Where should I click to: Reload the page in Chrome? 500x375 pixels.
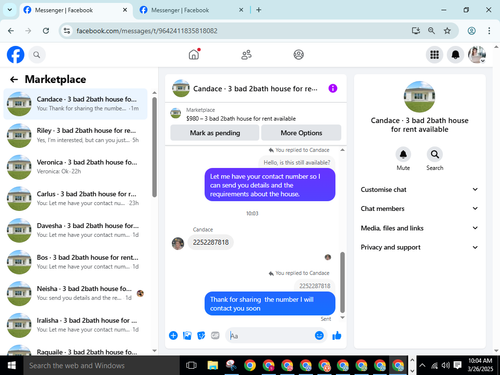pos(46,31)
